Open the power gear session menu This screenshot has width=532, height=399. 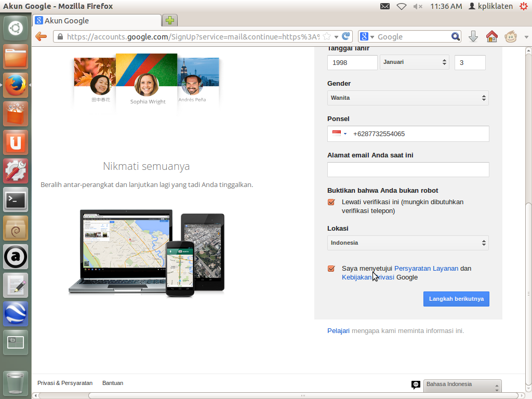coord(524,6)
